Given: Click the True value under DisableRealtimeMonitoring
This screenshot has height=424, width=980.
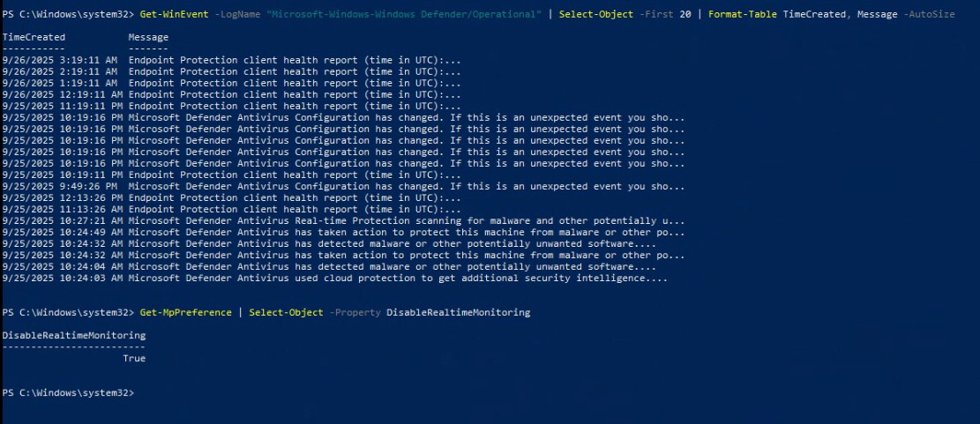Looking at the screenshot, I should pos(134,359).
